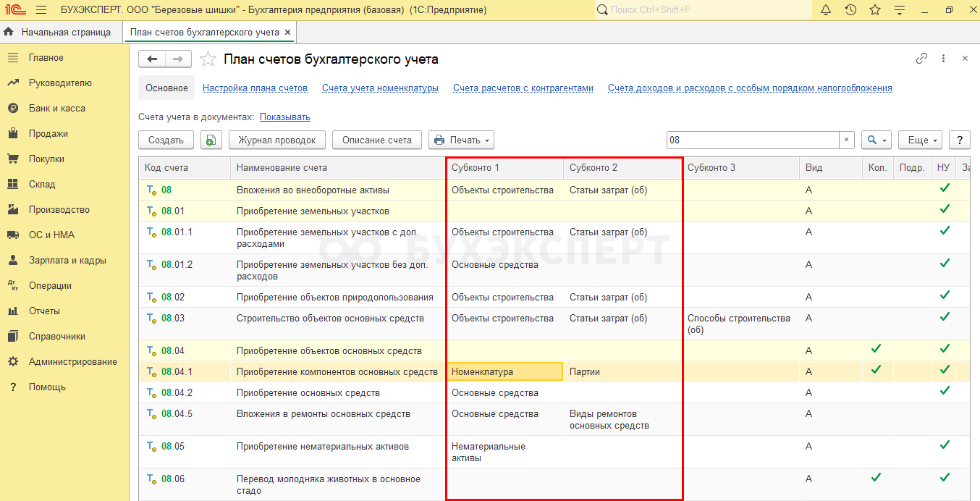Open the three-dot form options
The image size is (980, 501).
[x=943, y=59]
